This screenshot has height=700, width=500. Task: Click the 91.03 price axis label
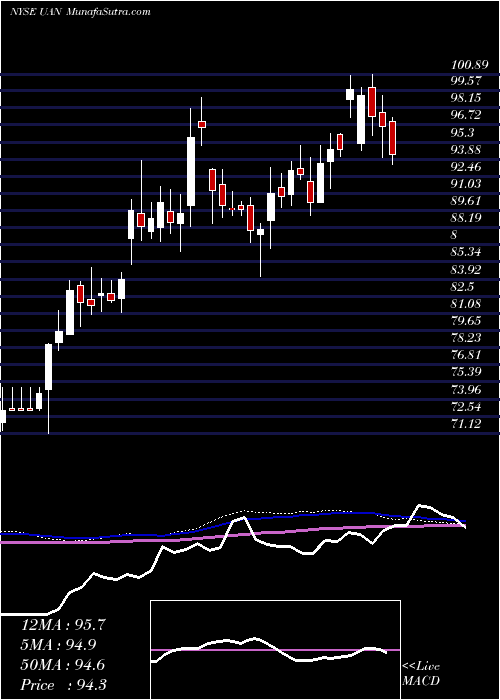click(466, 184)
